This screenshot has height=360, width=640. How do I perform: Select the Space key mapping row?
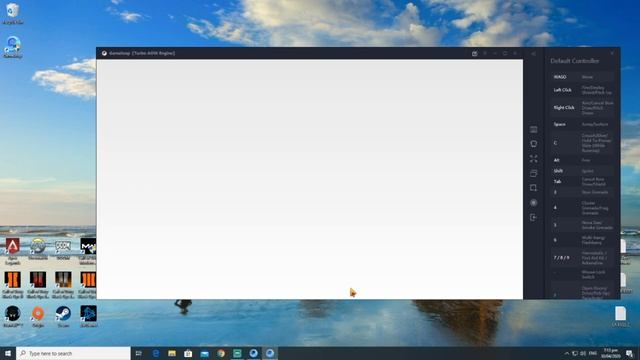coord(582,124)
